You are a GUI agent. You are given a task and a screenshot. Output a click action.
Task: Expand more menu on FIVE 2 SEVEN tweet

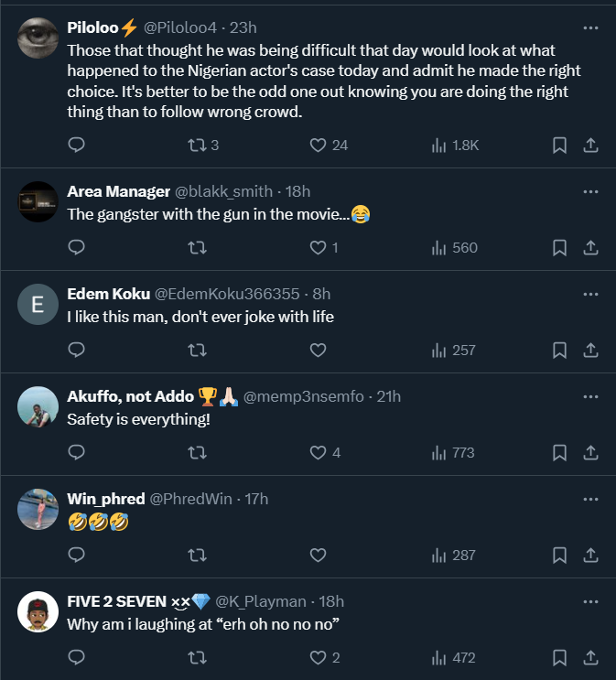[590, 601]
